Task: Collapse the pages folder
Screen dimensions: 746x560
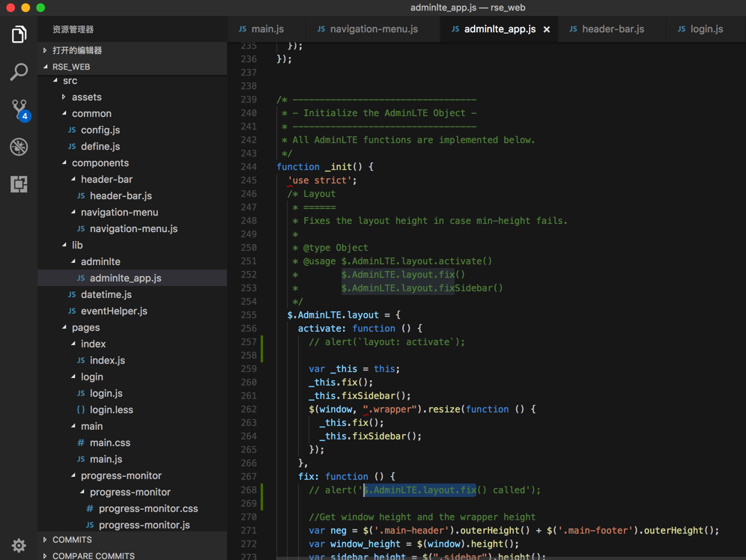Action: [85, 327]
